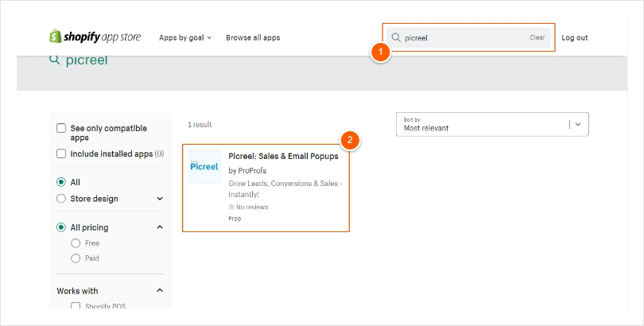This screenshot has width=644, height=326.
Task: Select the Store design radio button
Action: [x=61, y=199]
